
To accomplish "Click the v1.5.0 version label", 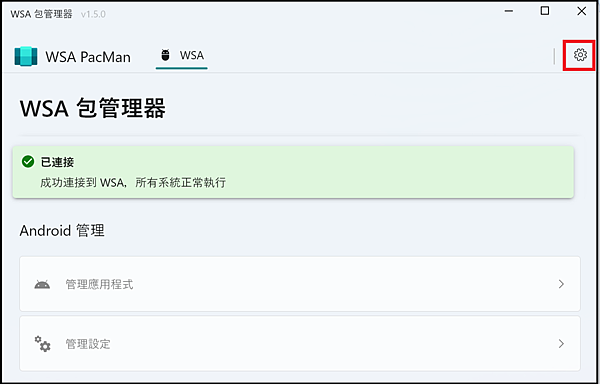I will (x=93, y=15).
